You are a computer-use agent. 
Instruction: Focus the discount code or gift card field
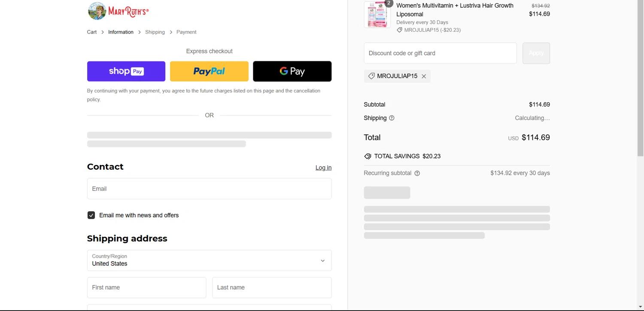tap(440, 53)
